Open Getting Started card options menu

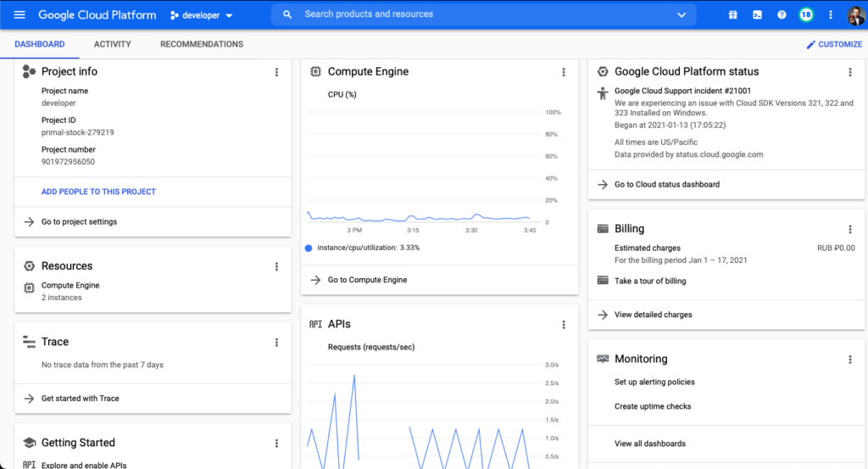pyautogui.click(x=277, y=443)
